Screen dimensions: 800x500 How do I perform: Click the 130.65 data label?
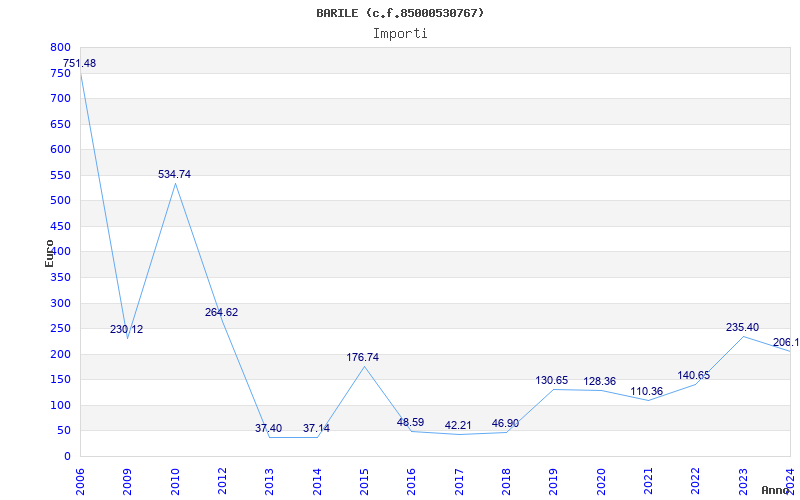[552, 381]
